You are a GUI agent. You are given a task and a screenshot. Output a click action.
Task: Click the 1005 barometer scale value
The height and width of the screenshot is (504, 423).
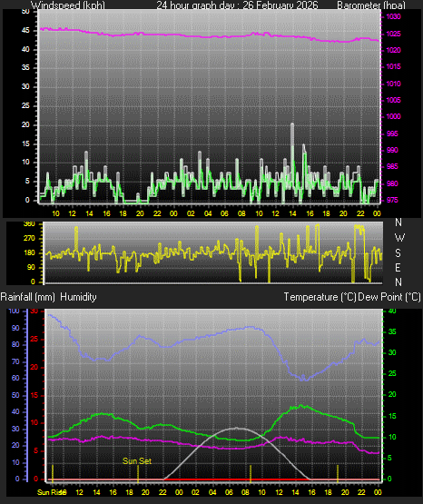tap(393, 100)
